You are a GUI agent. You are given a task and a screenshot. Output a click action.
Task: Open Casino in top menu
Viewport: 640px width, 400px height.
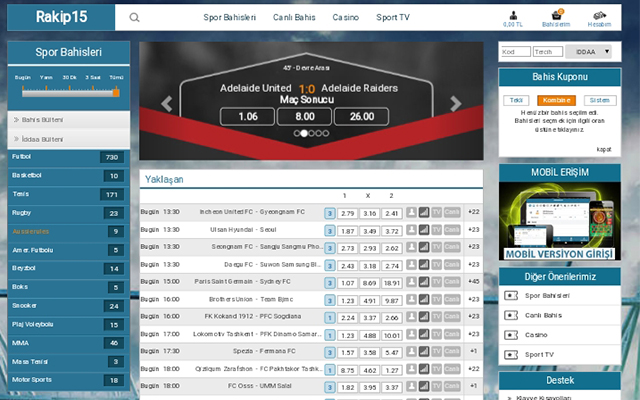point(346,17)
